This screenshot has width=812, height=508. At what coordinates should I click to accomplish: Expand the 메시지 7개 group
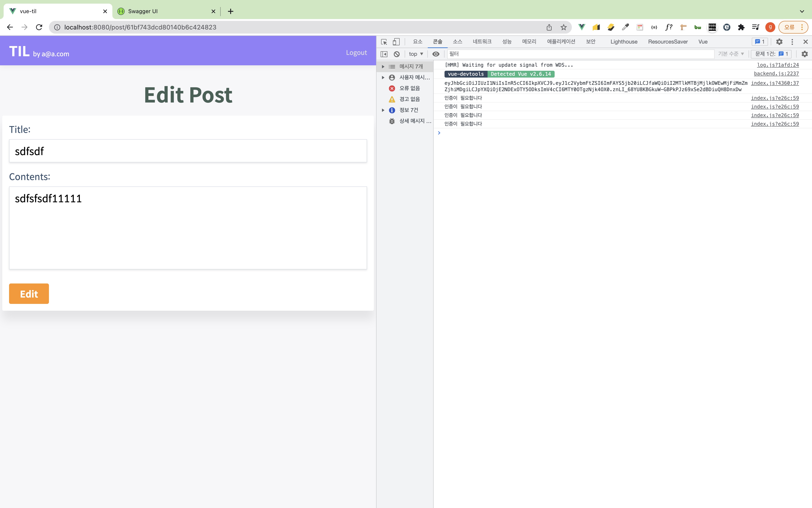(383, 66)
